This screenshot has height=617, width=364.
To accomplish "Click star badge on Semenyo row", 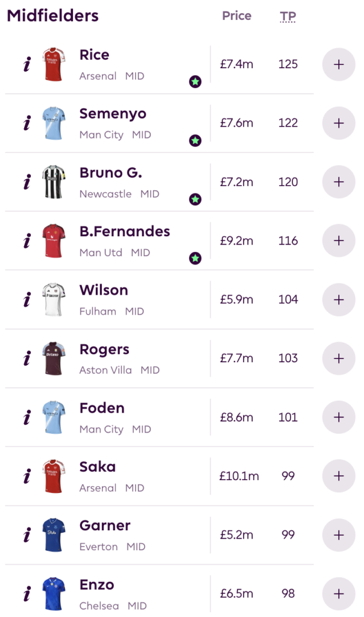I will click(195, 141).
